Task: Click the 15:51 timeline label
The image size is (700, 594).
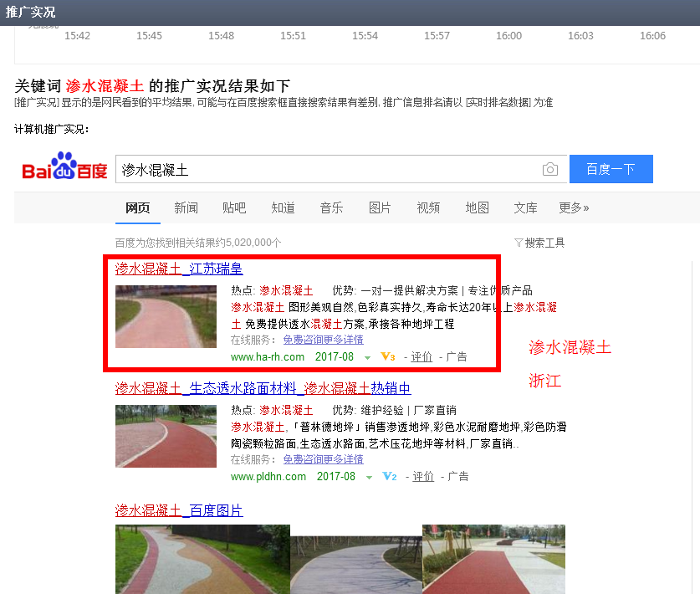Action: click(293, 36)
